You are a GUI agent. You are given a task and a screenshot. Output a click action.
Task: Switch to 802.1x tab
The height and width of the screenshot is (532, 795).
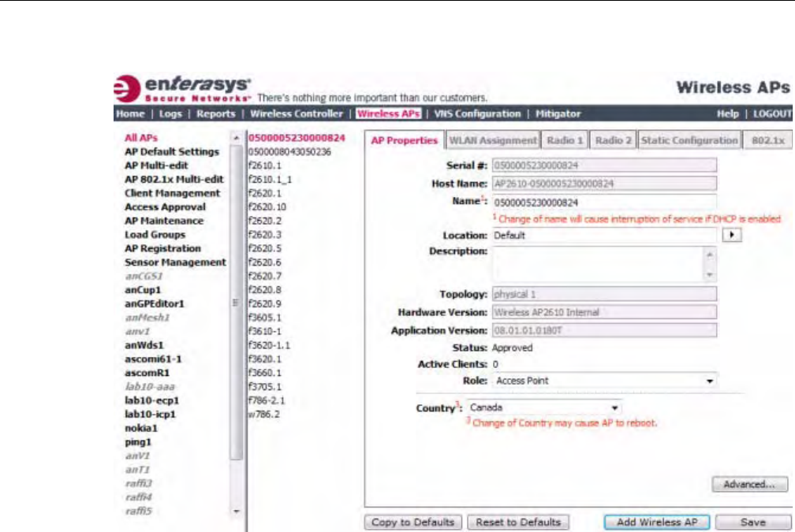767,140
